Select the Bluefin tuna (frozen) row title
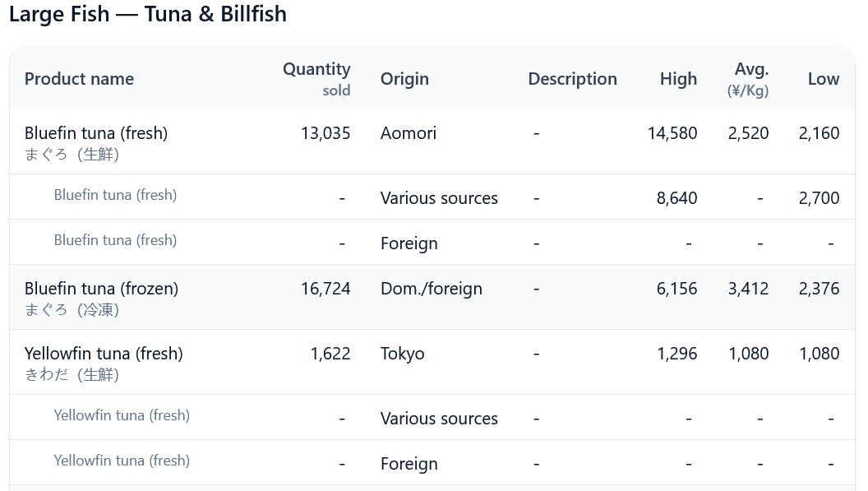 [101, 288]
